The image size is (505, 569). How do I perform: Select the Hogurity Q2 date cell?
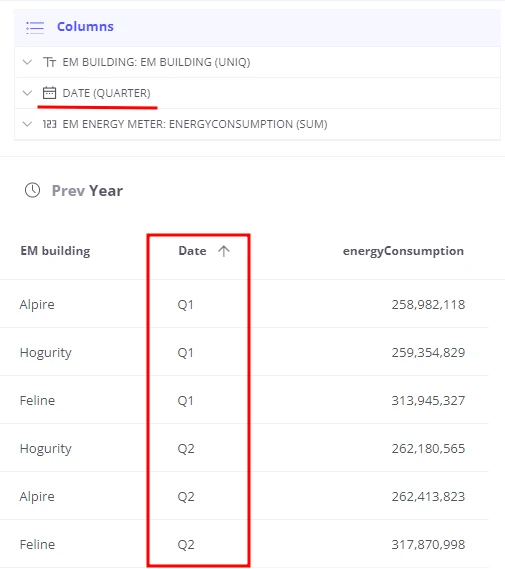click(186, 449)
